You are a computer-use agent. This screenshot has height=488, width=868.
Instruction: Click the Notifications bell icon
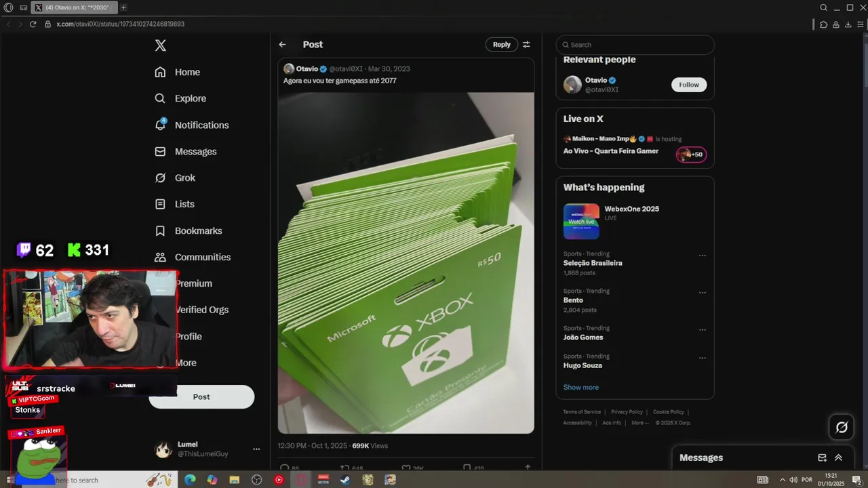coord(160,125)
